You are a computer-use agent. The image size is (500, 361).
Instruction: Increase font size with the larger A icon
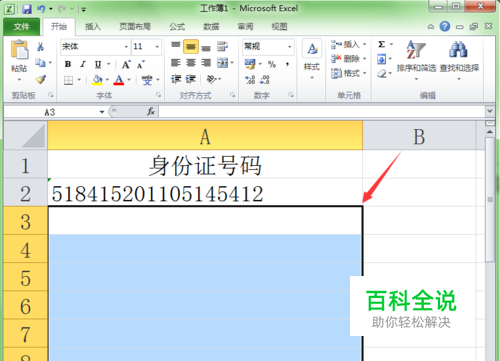click(126, 64)
